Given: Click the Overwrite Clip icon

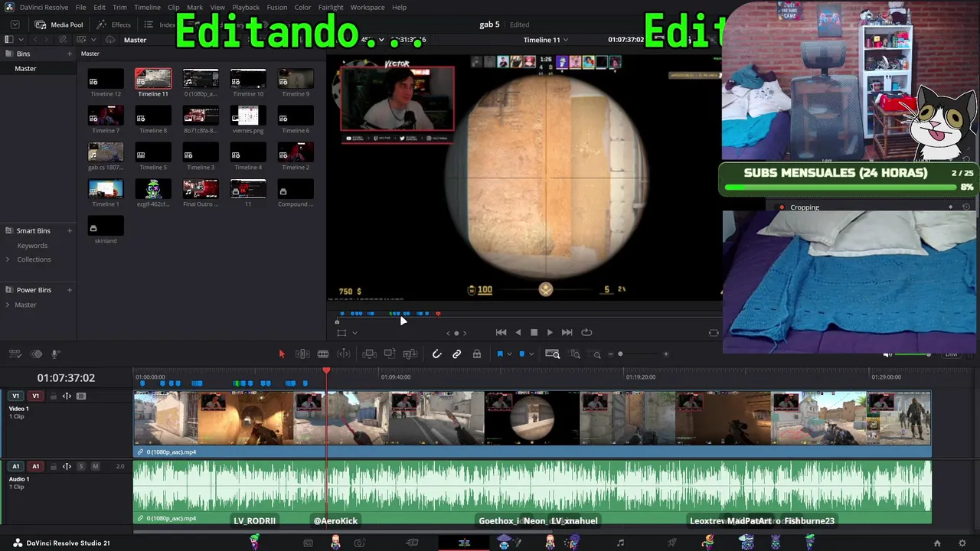Looking at the screenshot, I should pos(390,354).
